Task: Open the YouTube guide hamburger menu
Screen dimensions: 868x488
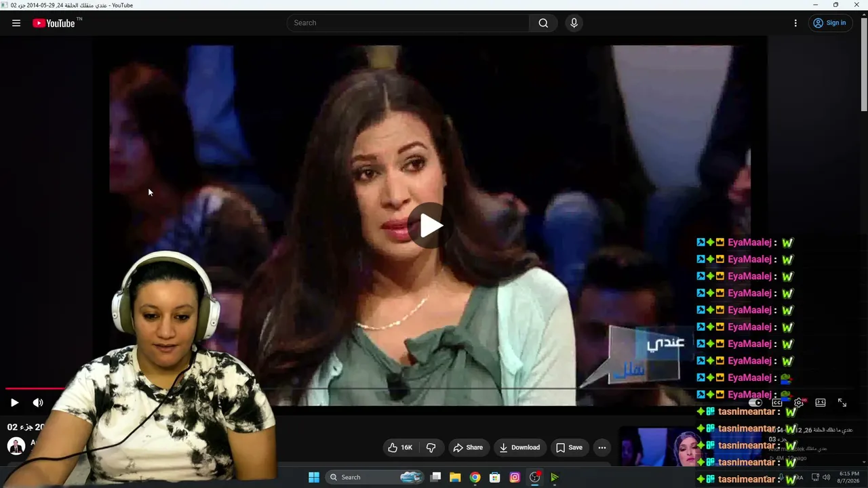Action: (x=16, y=23)
